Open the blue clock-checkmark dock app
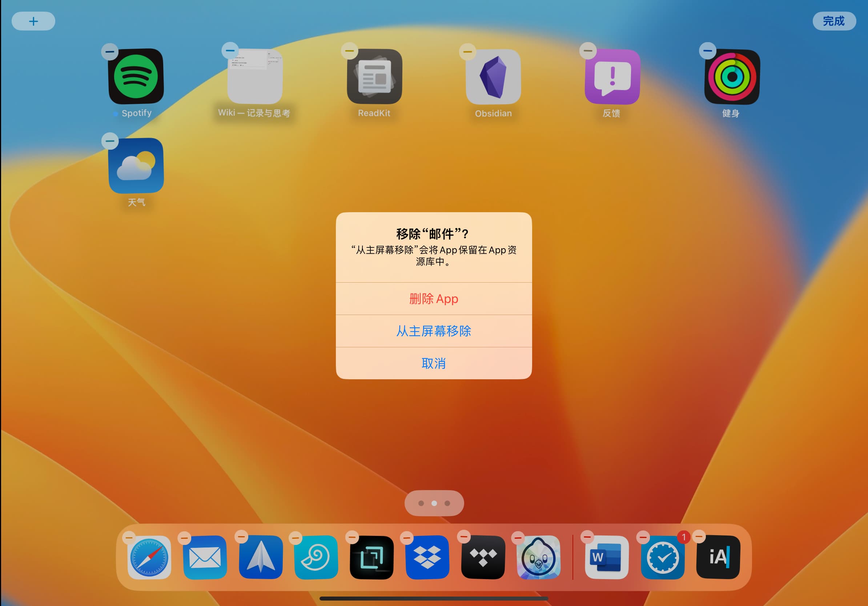 tap(662, 557)
